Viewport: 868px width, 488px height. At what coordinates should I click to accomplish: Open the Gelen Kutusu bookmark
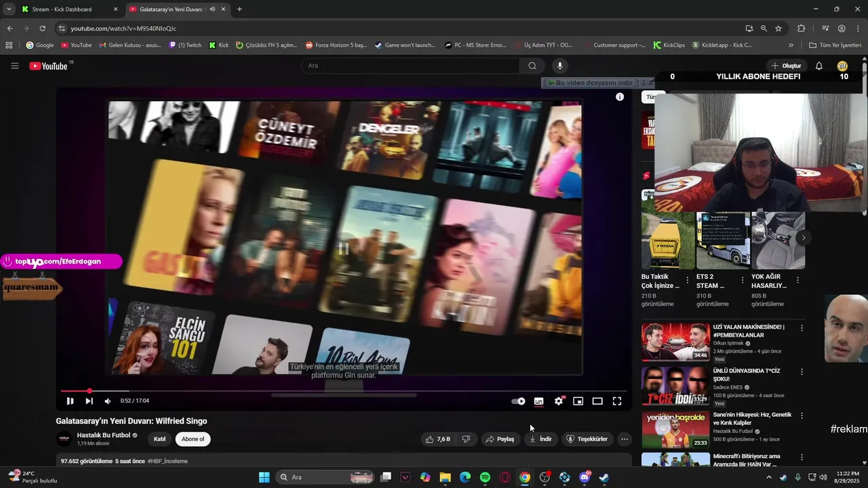click(130, 45)
